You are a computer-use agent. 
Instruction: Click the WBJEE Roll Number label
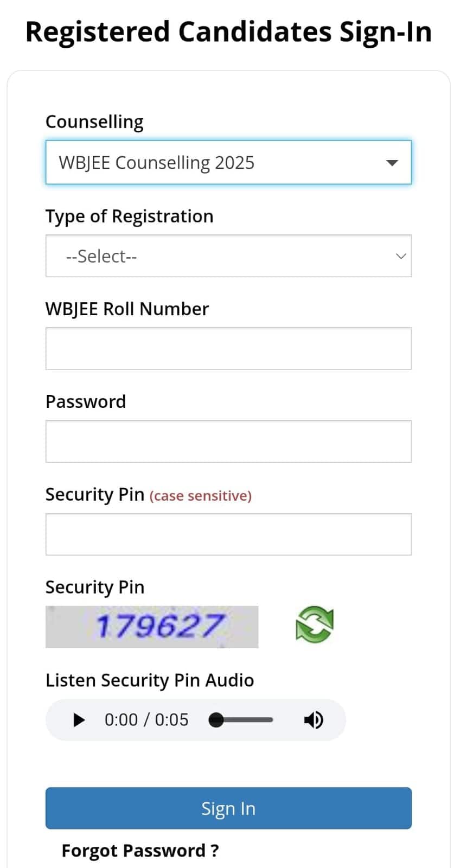click(x=127, y=309)
